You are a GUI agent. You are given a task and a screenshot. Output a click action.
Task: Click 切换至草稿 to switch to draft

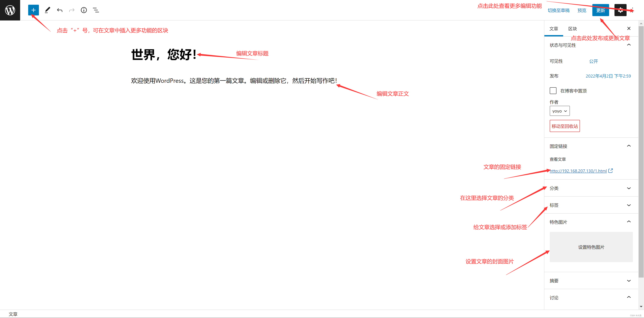coord(558,10)
